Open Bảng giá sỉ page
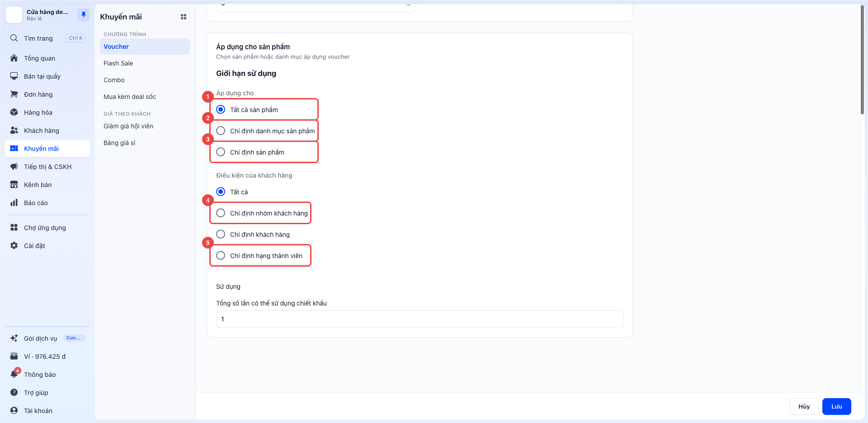This screenshot has width=868, height=423. click(x=145, y=143)
